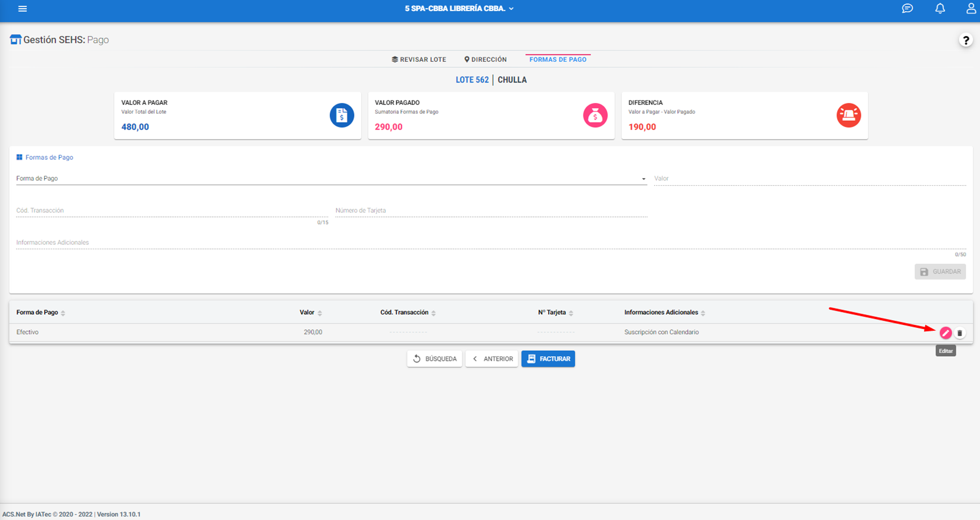
Task: Click the help question mark icon
Action: pyautogui.click(x=966, y=40)
